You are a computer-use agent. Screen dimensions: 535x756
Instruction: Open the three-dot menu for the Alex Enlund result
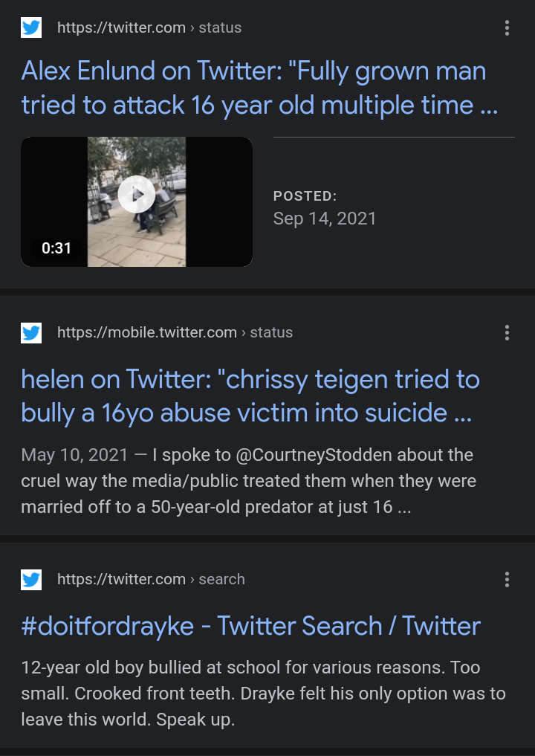coord(507,28)
